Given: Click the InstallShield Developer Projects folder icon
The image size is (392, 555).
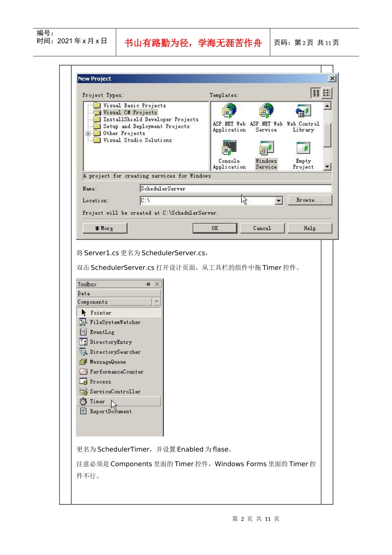Looking at the screenshot, I should click(x=97, y=119).
